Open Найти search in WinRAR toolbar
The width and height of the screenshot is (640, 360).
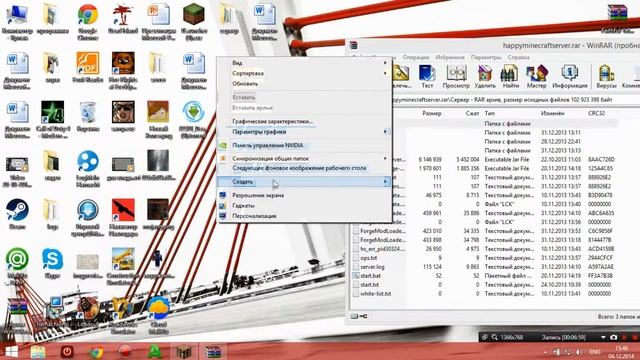pos(510,77)
